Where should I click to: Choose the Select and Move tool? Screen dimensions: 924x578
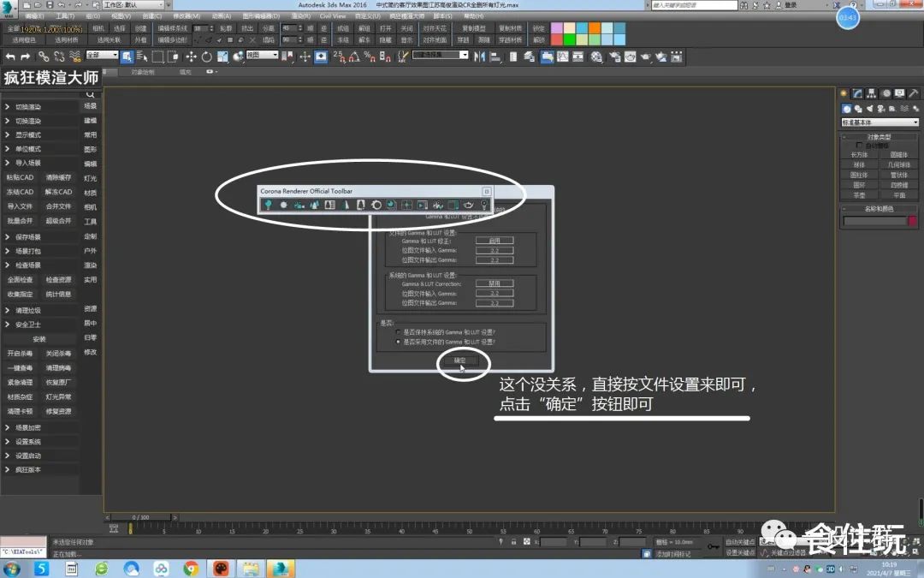191,57
